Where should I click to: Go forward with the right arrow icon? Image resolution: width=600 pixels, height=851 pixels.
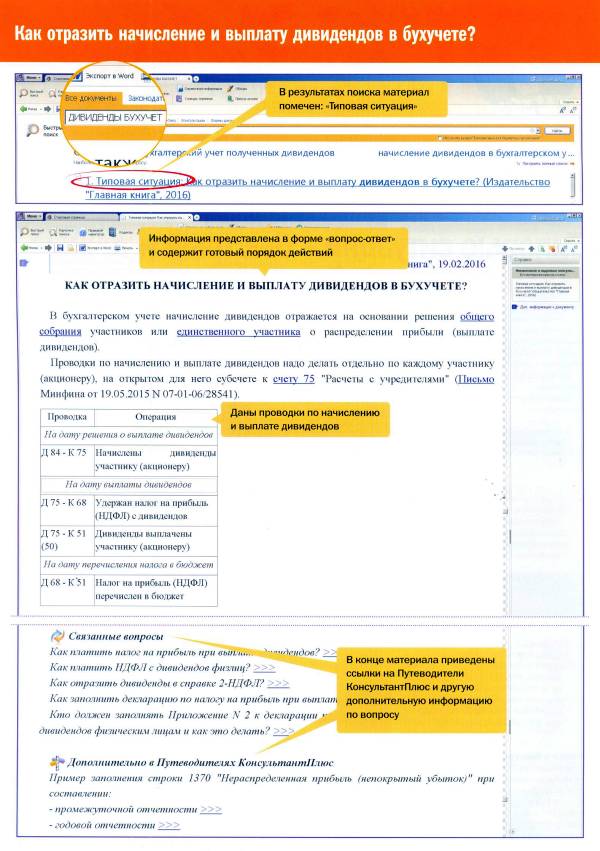(48, 247)
